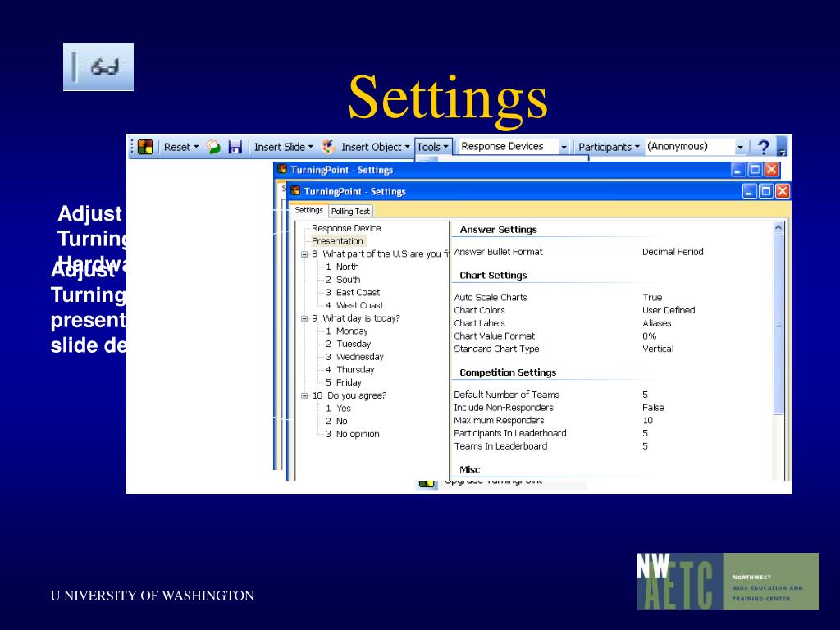Select Presentation in the tree
This screenshot has height=630, width=840.
pos(337,241)
